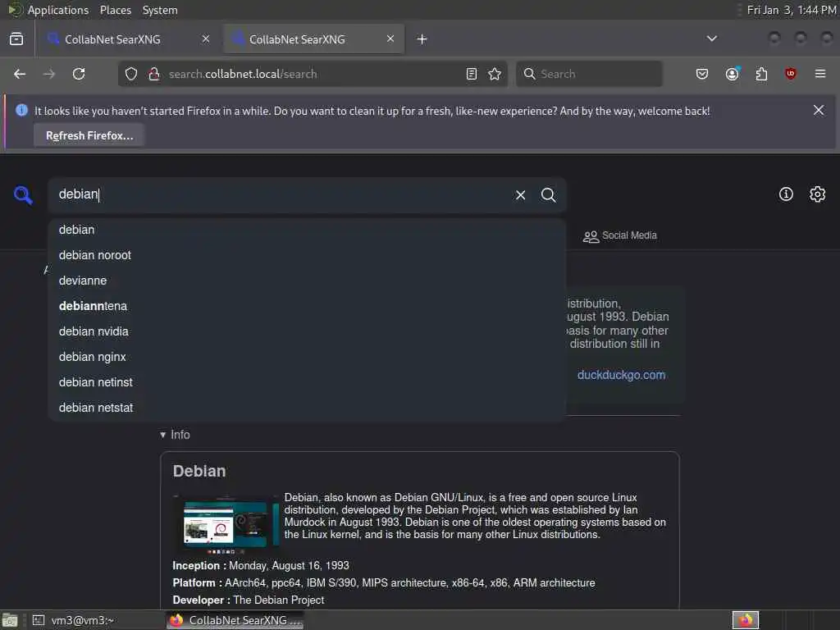Submit search with magnifier icon

548,195
